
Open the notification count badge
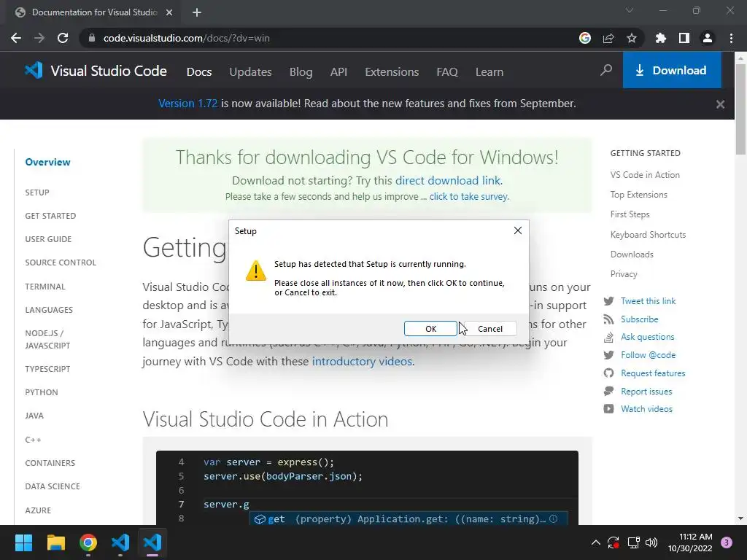(x=726, y=542)
